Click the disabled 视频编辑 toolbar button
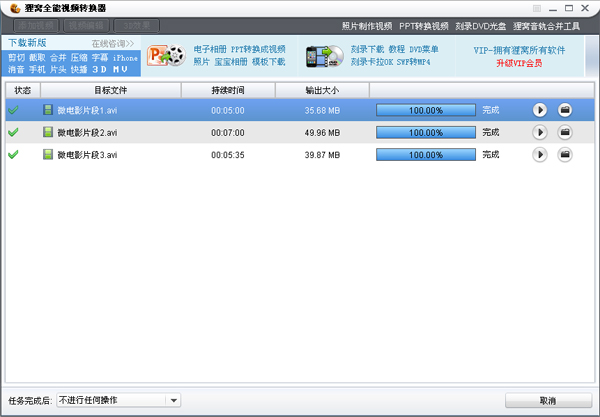 tap(86, 26)
